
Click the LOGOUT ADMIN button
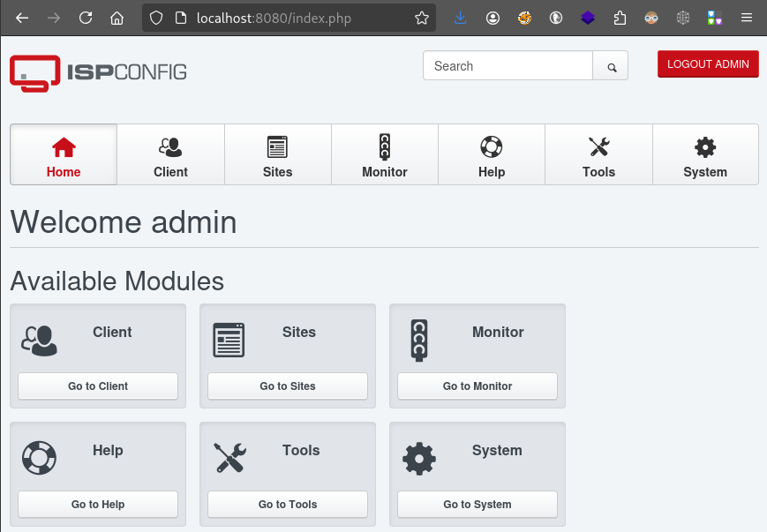coord(708,64)
